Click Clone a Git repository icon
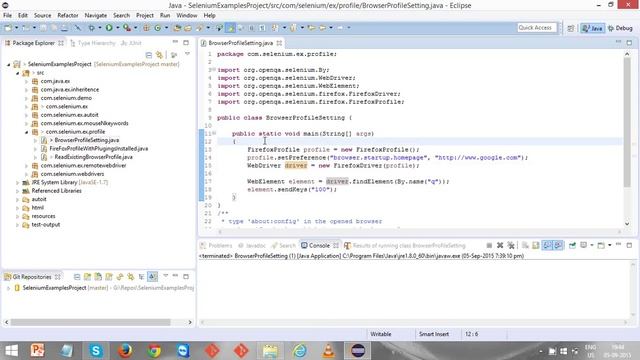Screen dimensions: 640x360 pyautogui.click(x=98, y=277)
